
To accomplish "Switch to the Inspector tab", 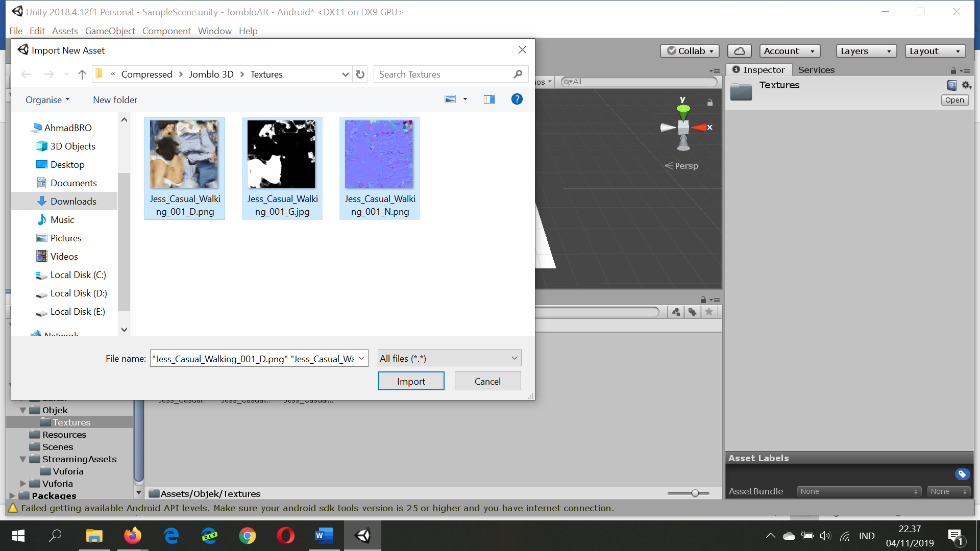I will (759, 70).
